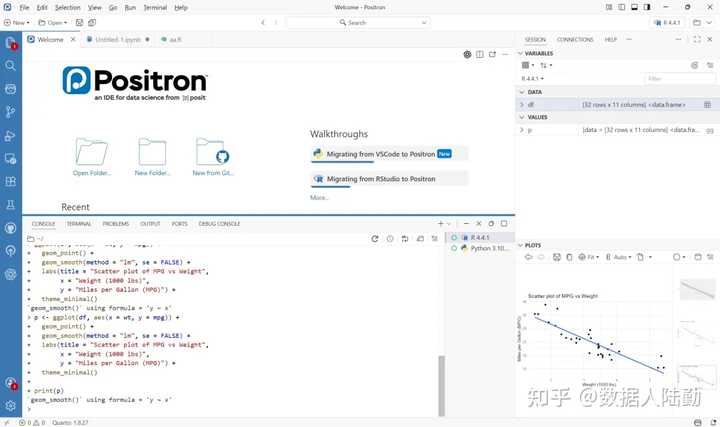
Task: Collapse the VALUES section
Action: pyautogui.click(x=522, y=117)
